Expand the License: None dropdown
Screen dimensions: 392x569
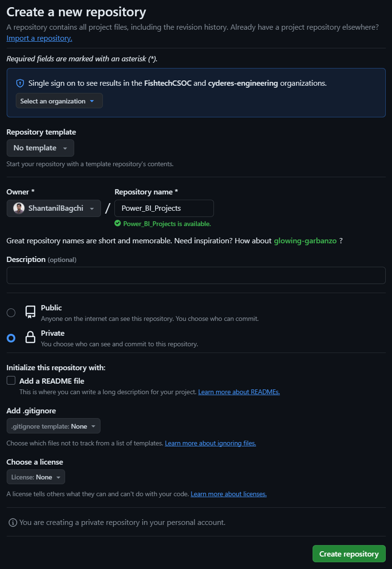click(36, 477)
